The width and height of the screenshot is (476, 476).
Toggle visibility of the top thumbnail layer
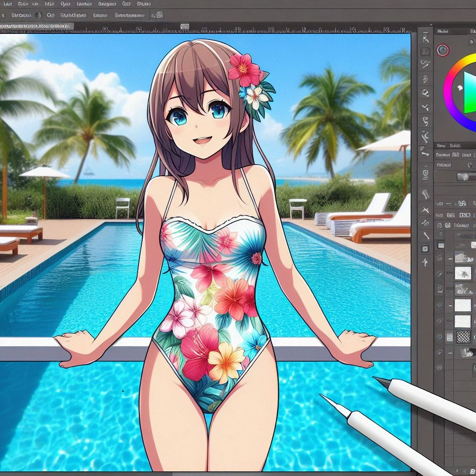click(440, 258)
